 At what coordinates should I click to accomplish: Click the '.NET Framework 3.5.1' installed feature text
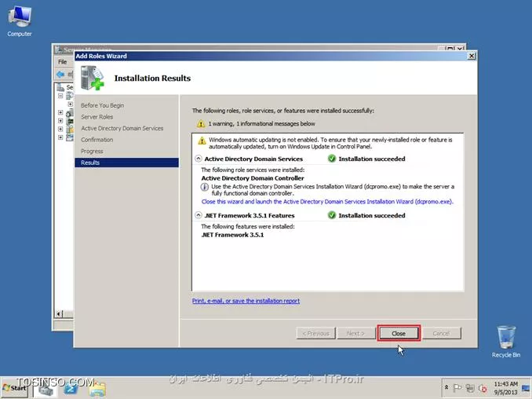pos(232,235)
